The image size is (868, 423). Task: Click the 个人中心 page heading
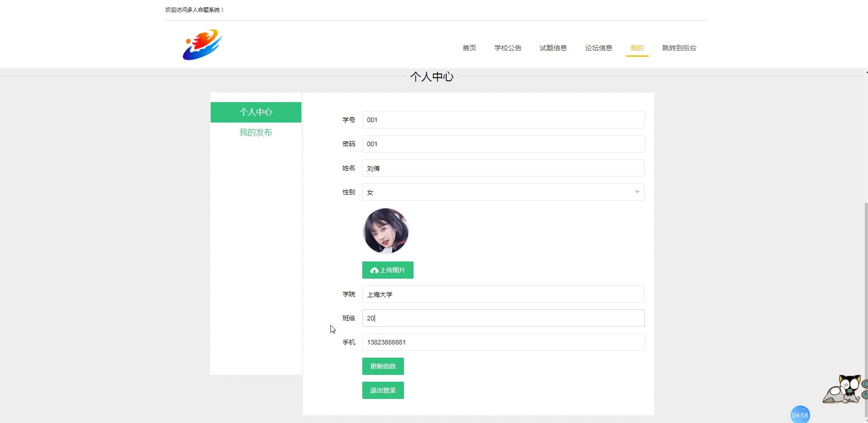[432, 77]
